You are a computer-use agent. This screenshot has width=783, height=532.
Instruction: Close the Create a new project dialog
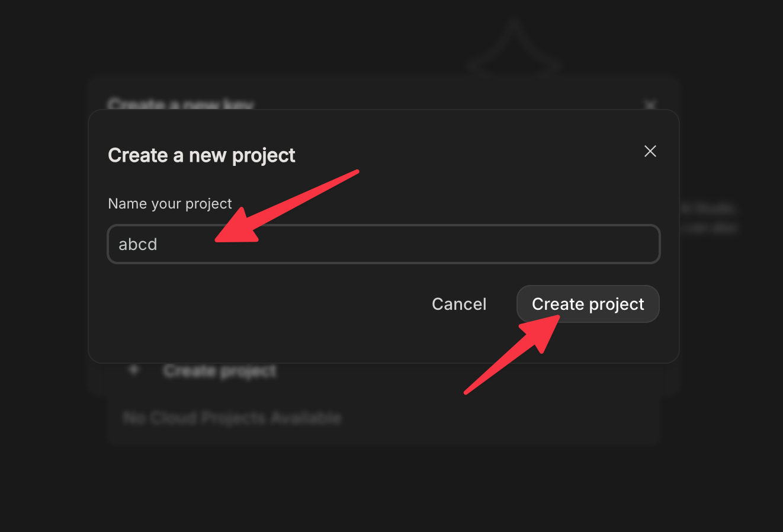coord(650,151)
